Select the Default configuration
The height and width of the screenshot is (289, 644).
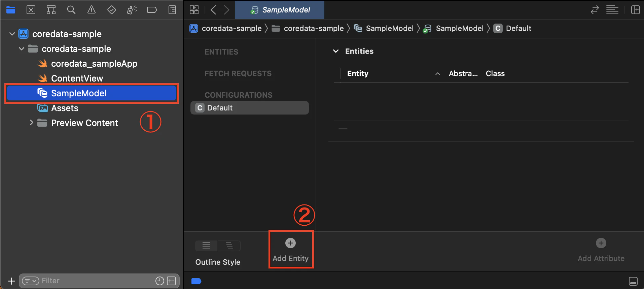tap(250, 108)
